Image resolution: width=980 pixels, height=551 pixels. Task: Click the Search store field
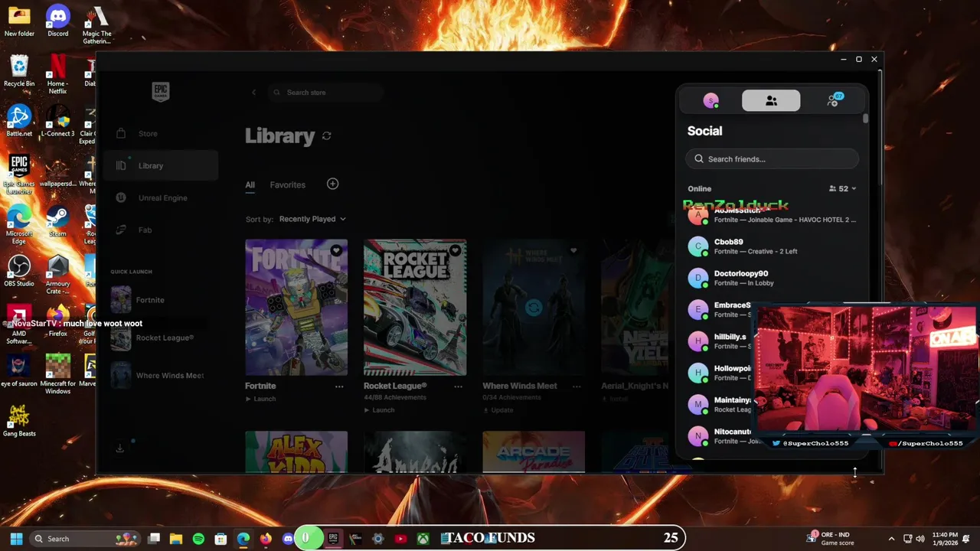point(325,93)
